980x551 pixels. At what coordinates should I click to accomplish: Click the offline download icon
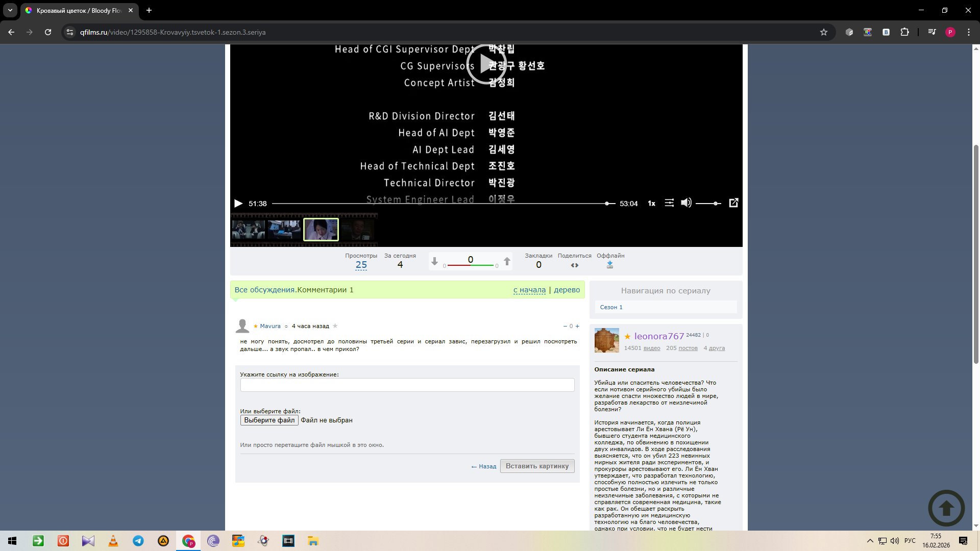(x=609, y=265)
